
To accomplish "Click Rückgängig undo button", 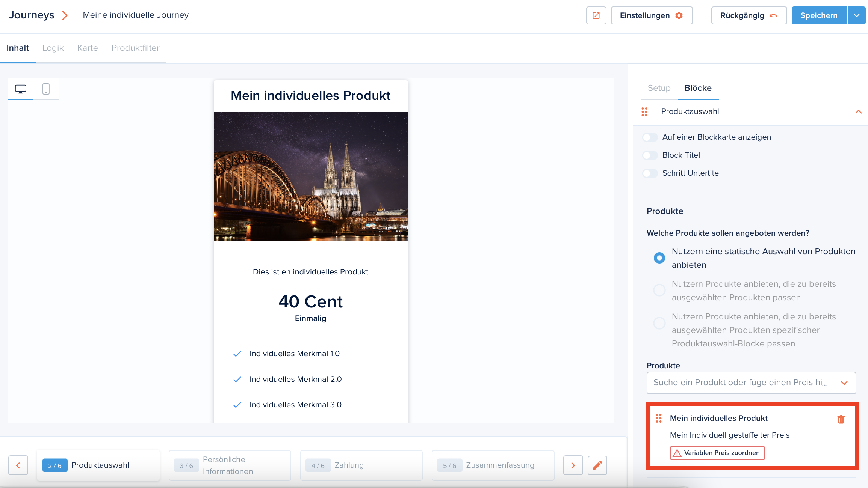I will coord(749,15).
